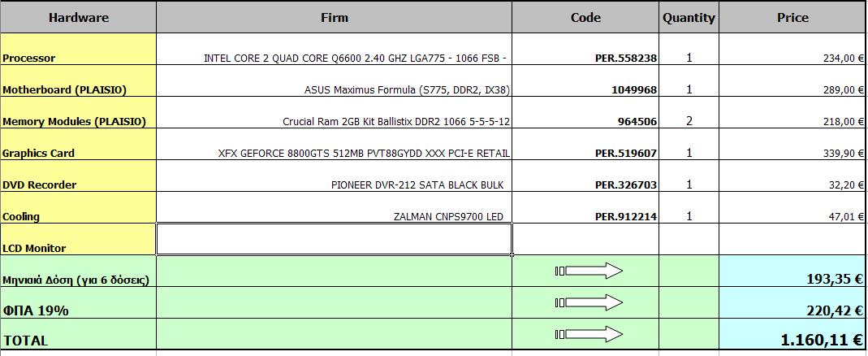
Task: Click the arrow shape in the Μηνιαία Δόση row
Action: (x=589, y=271)
